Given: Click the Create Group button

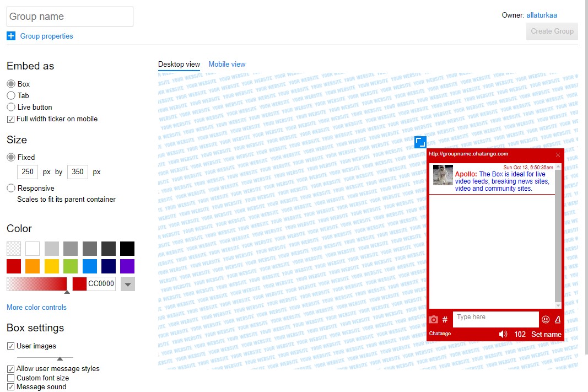Looking at the screenshot, I should pyautogui.click(x=552, y=31).
